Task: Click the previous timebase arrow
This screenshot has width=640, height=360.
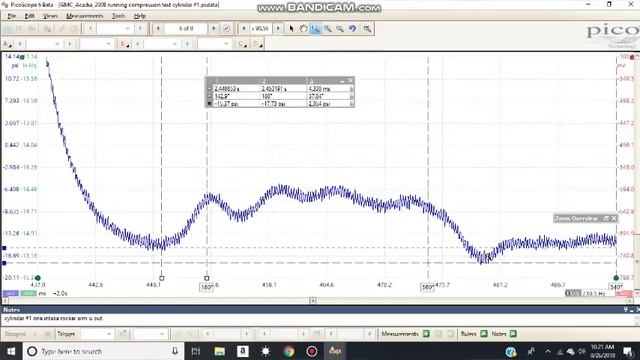Action: tap(90, 29)
